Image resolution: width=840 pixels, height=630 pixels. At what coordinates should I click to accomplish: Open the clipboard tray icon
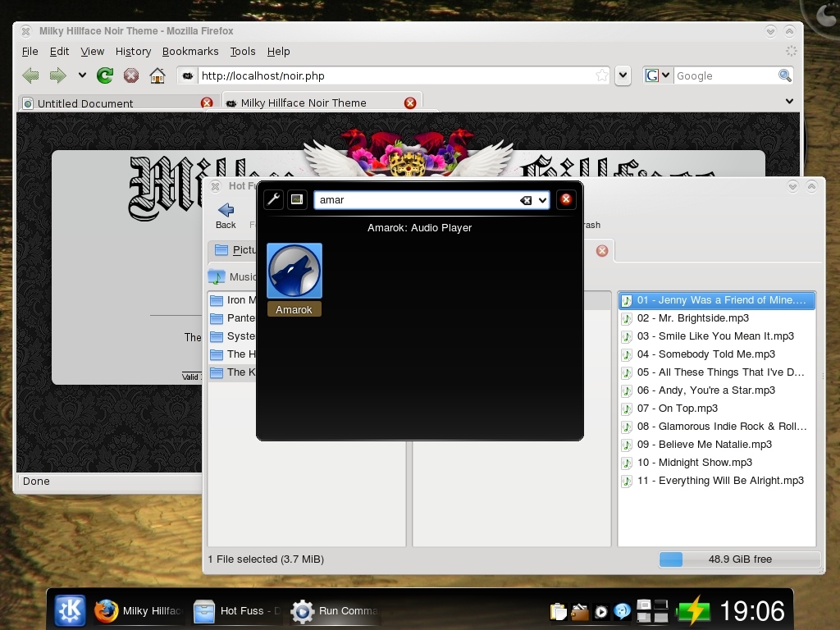[558, 611]
